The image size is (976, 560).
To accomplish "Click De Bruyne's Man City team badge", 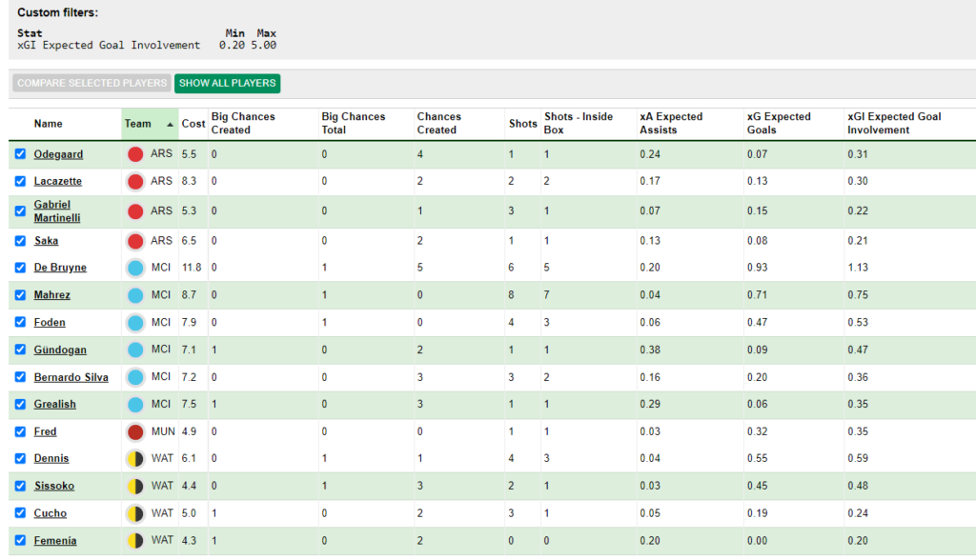I will 135,268.
